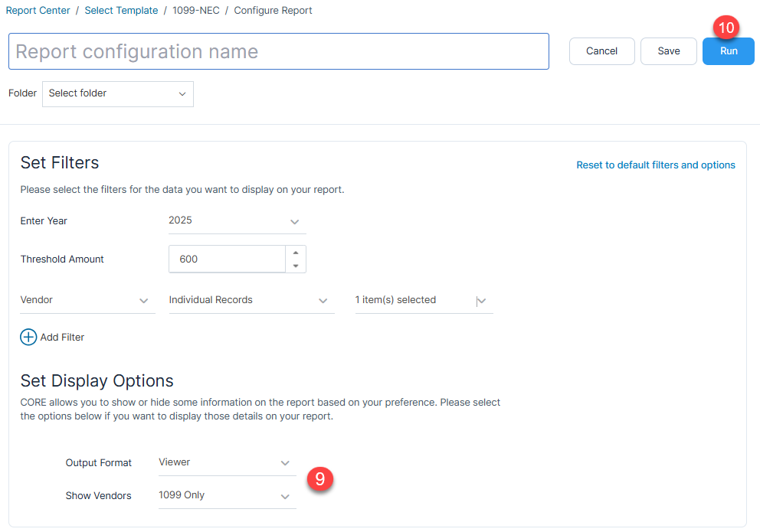Click the Select folder dropdown chevron
Screen dimensions: 760x532
182,93
